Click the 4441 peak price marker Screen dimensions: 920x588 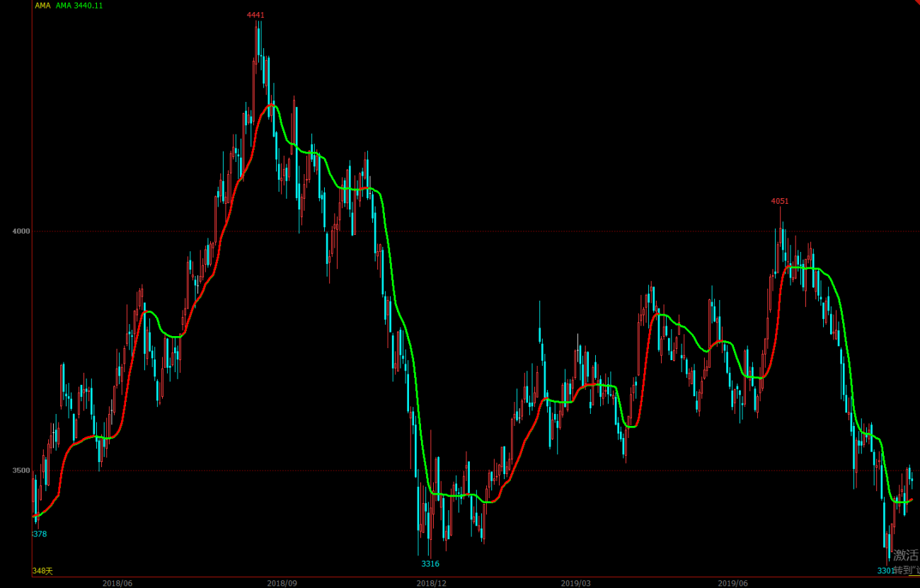[x=255, y=15]
